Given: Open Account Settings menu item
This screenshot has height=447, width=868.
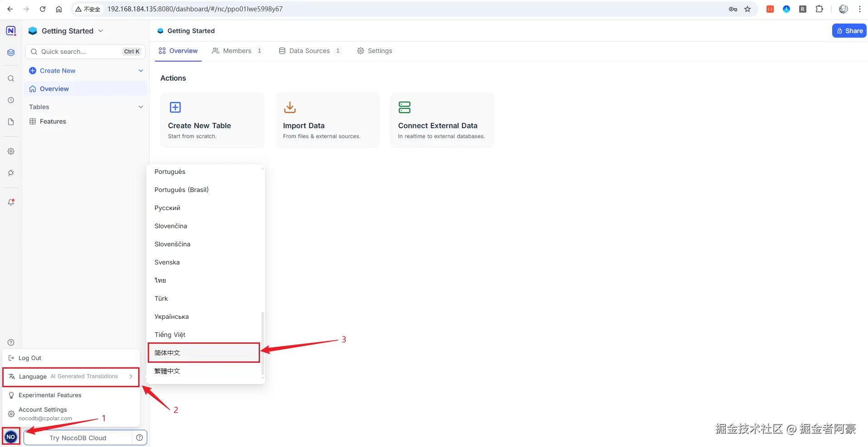Looking at the screenshot, I should [71, 413].
